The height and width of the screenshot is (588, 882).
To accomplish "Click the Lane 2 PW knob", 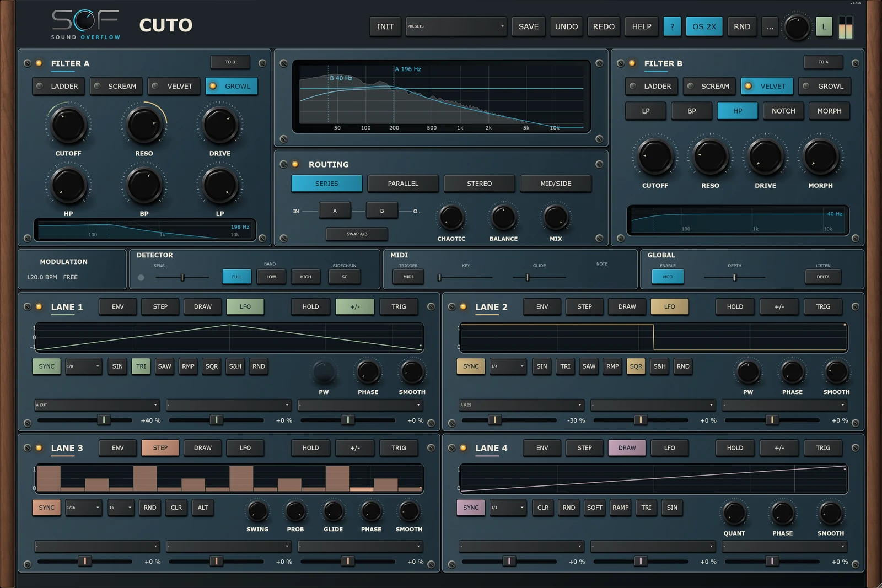I will click(748, 372).
